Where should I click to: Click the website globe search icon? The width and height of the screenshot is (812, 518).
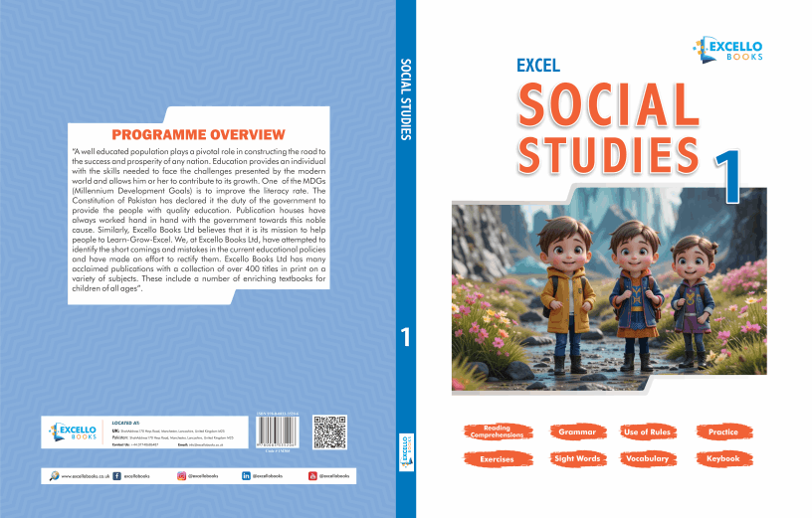tap(53, 476)
